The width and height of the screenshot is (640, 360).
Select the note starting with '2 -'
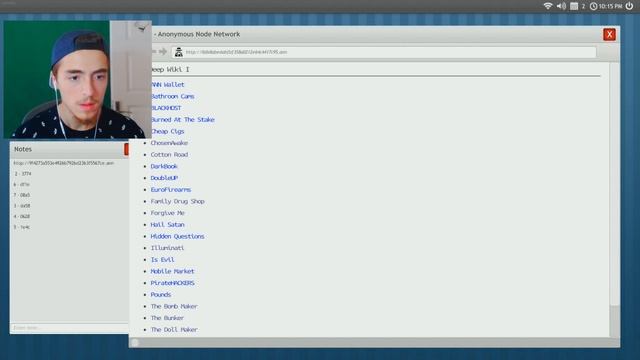coord(23,173)
